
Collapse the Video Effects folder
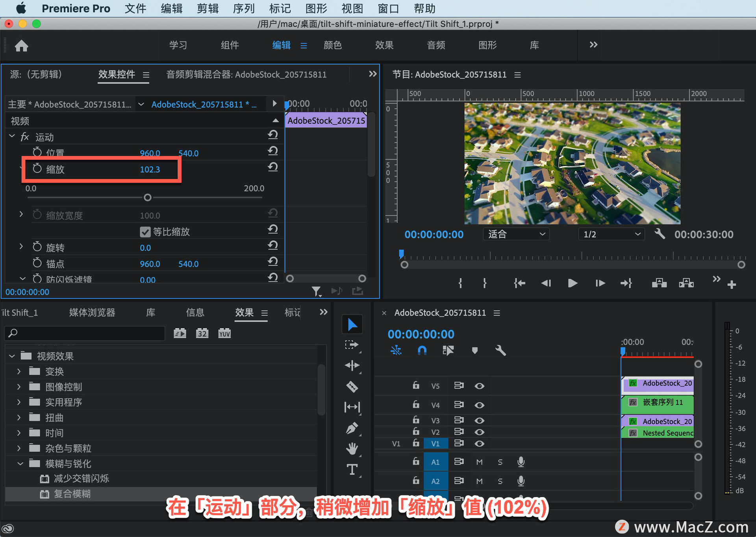(12, 356)
